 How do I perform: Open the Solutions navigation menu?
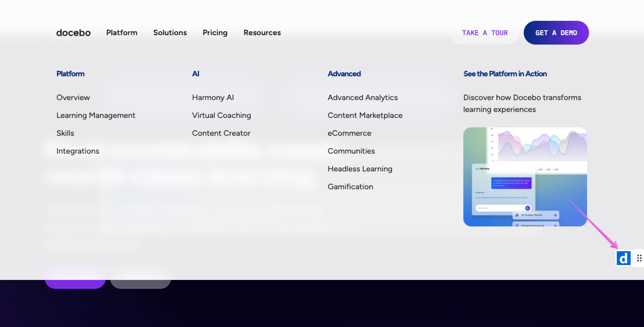coord(170,33)
